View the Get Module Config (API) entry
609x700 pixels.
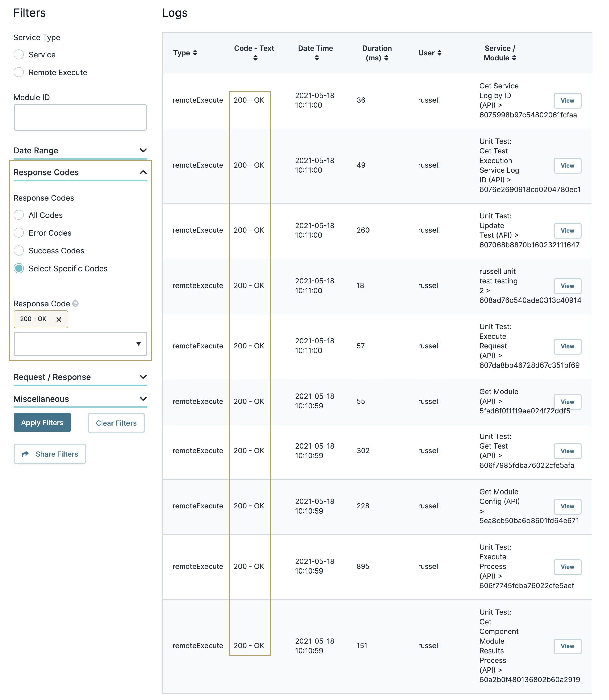567,506
